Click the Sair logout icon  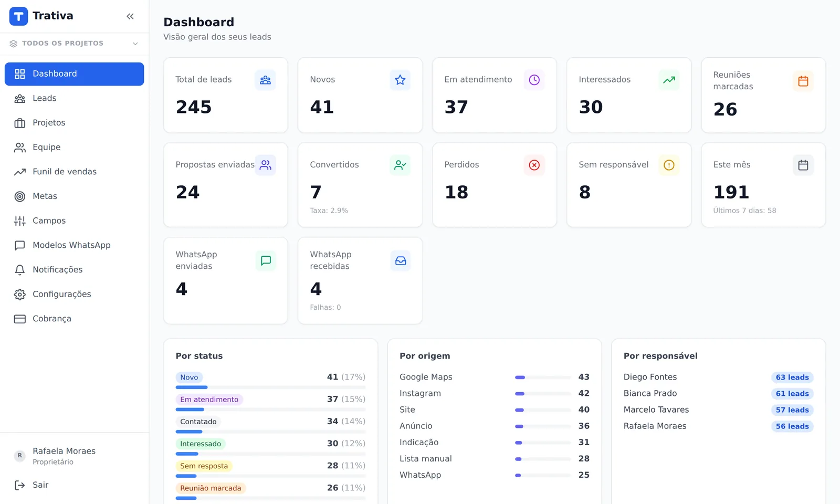pos(20,485)
